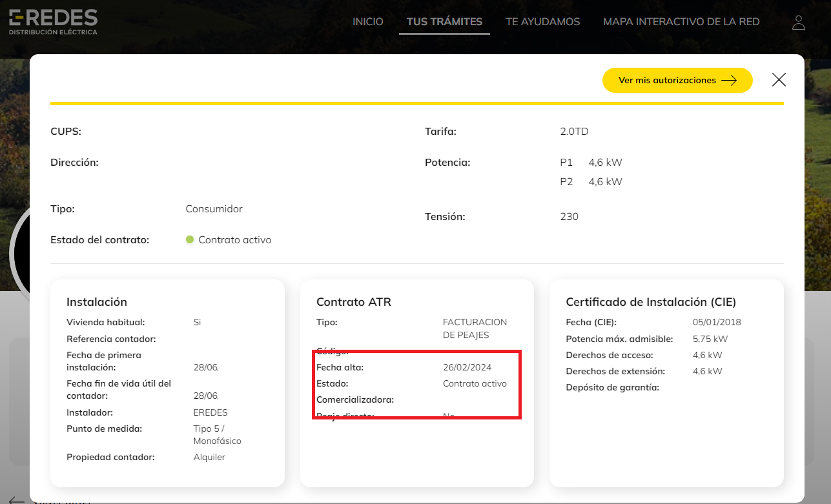Viewport: 831px width, 504px height.
Task: Click the Instalación card heading
Action: 97,302
